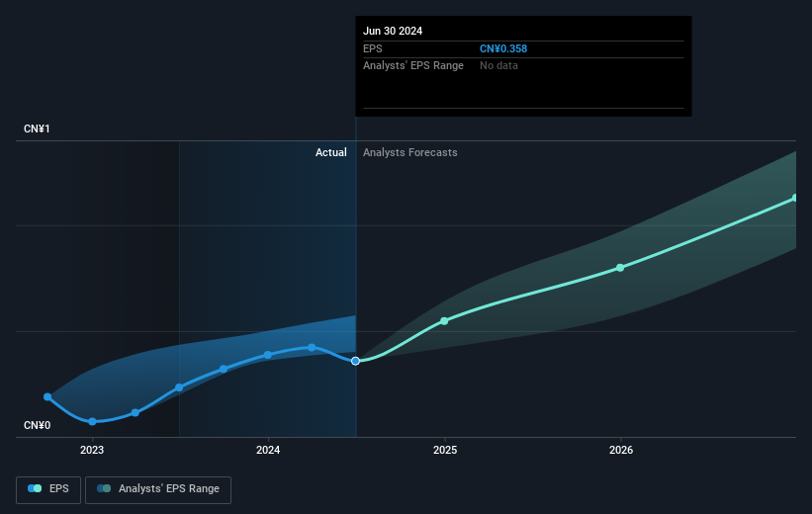This screenshot has height=514, width=812.
Task: Click the 'Jun 30 2024' tooltip date
Action: (x=393, y=31)
